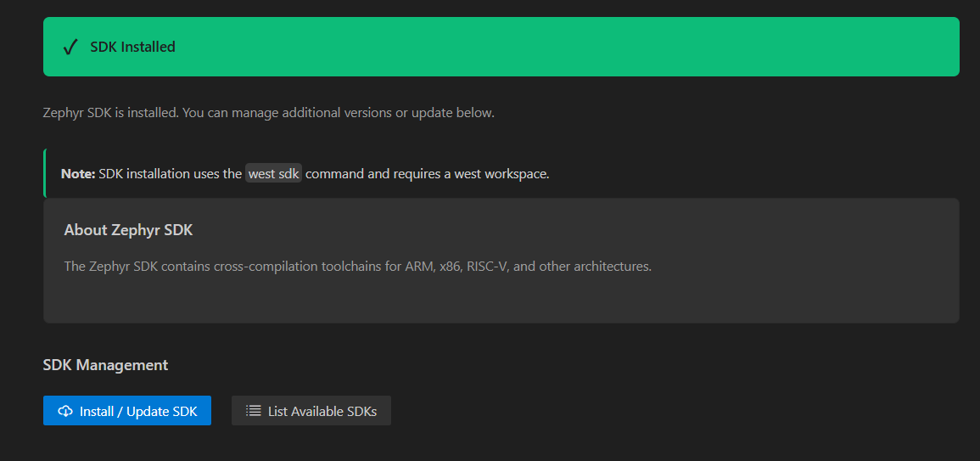Select the 'west sdk' inline code snippet

point(273,174)
